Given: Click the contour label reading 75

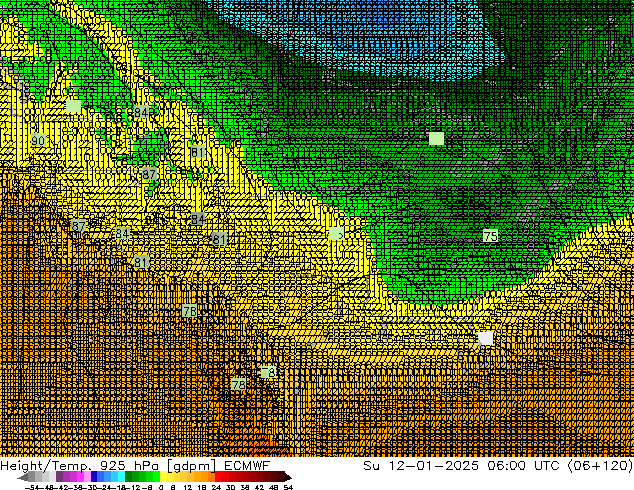Looking at the screenshot, I should [x=490, y=236].
